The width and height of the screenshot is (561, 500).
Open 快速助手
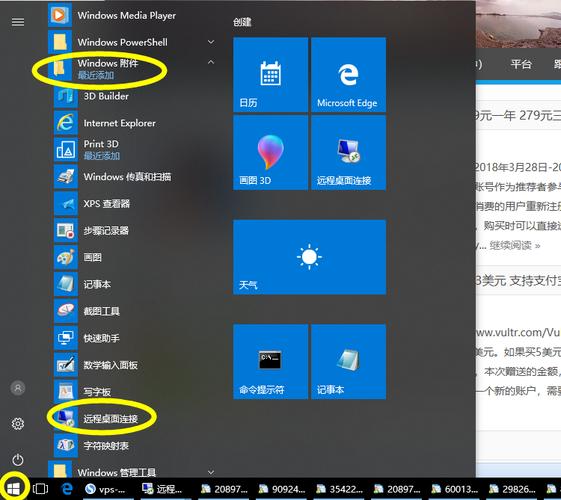pyautogui.click(x=136, y=338)
